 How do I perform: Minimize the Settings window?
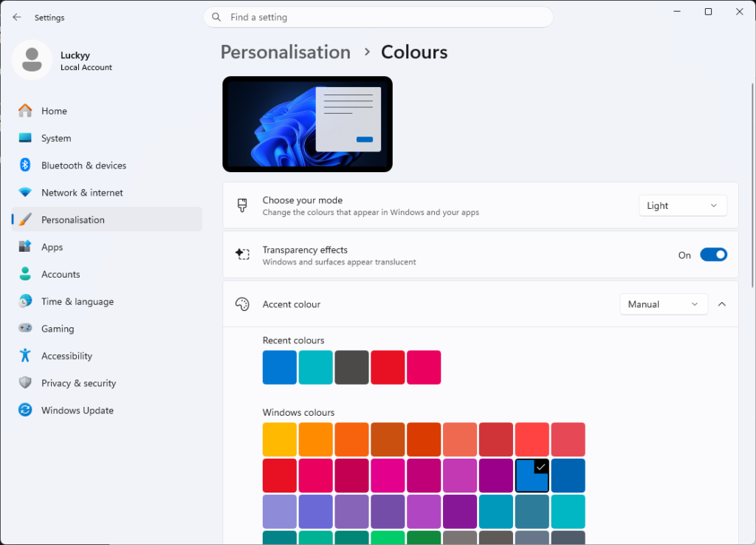[x=677, y=12]
